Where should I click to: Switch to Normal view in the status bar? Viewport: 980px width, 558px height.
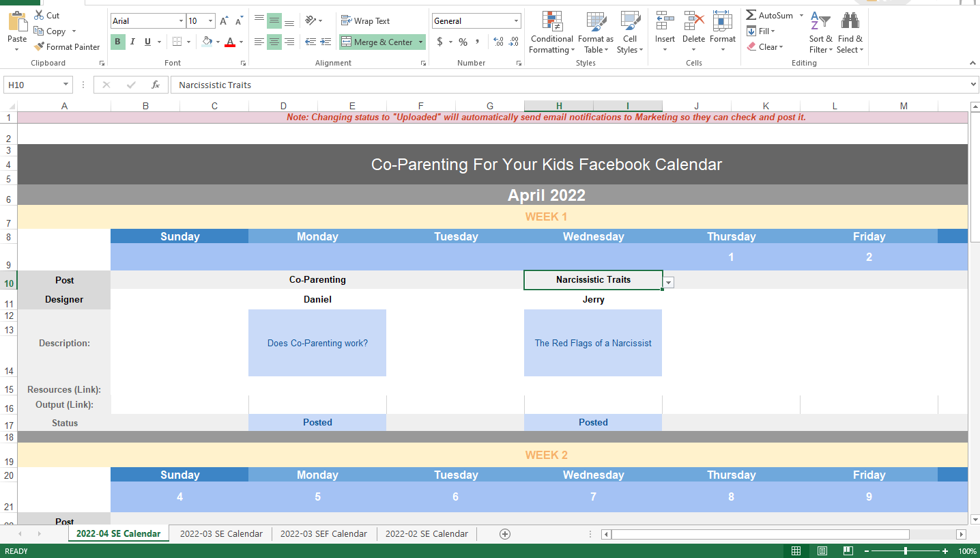796,551
